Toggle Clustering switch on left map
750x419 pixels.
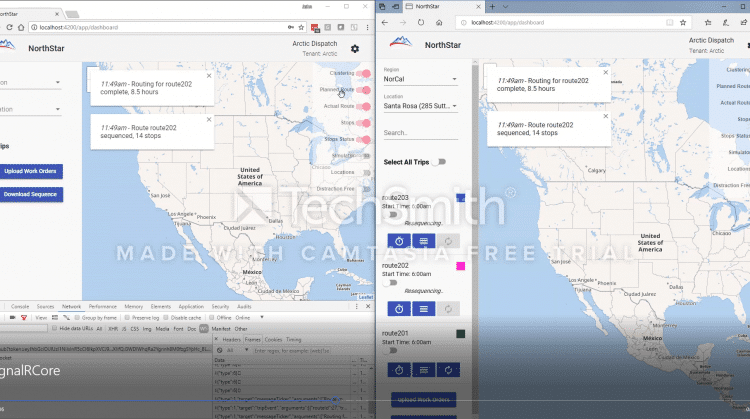point(366,73)
